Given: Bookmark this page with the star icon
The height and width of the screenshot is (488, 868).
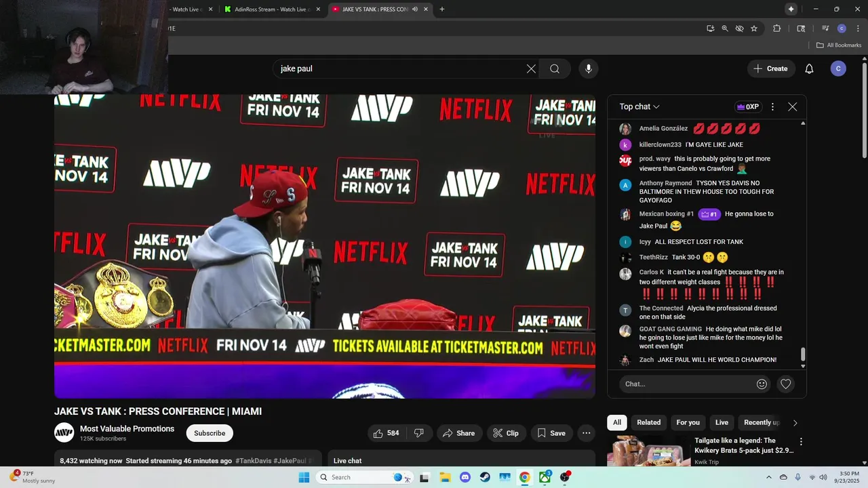Looking at the screenshot, I should click(x=754, y=28).
